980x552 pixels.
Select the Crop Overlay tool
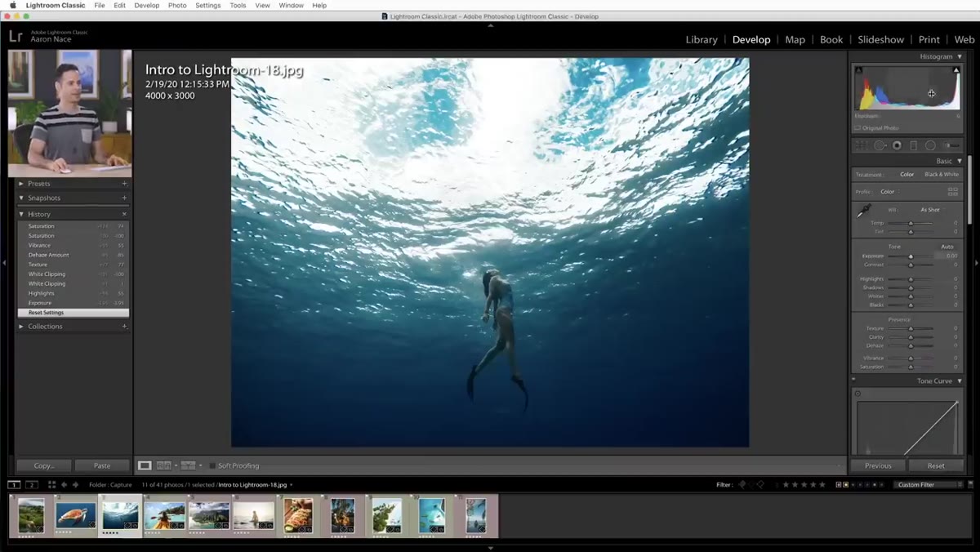click(861, 145)
